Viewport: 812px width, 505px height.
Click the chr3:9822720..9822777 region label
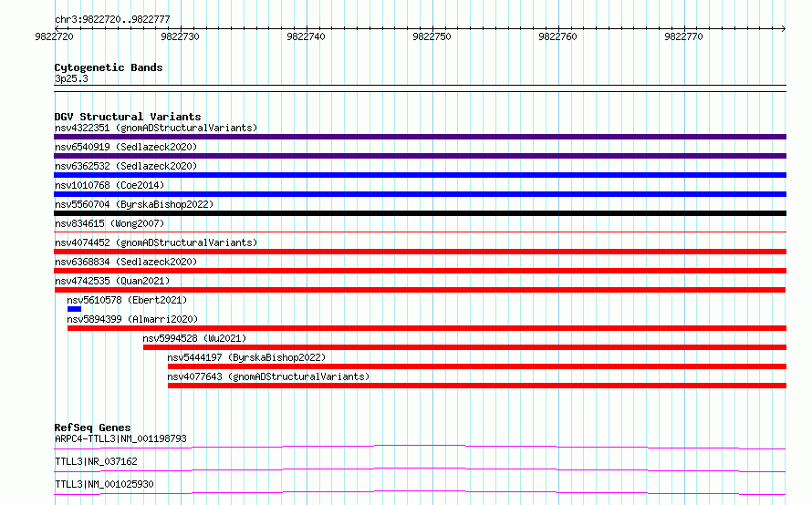coord(112,19)
